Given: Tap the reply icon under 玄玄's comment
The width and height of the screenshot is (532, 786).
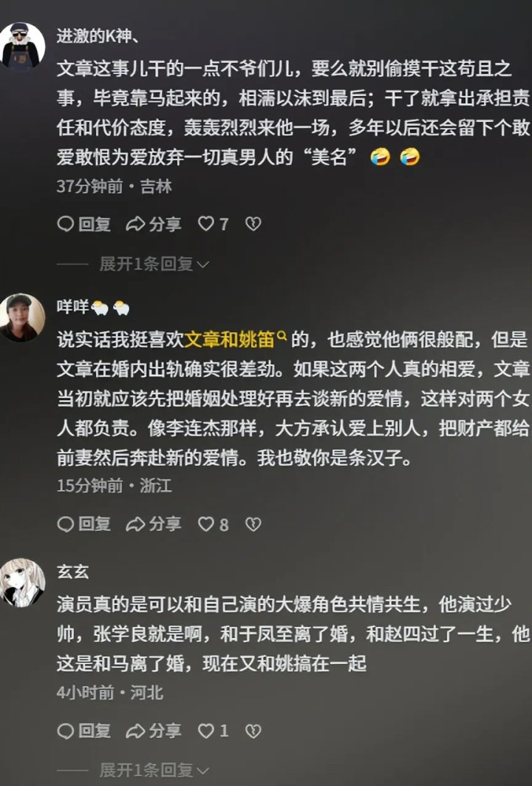Looking at the screenshot, I should tap(66, 731).
